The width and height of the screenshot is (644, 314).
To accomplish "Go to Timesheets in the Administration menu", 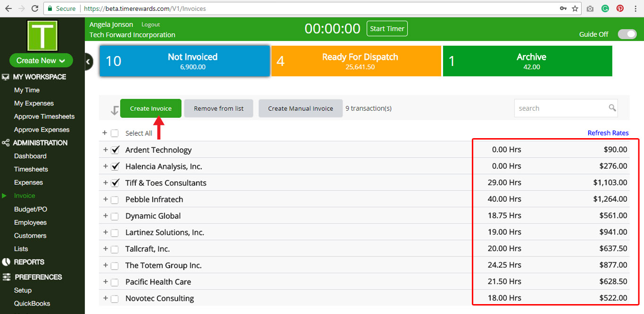I will (x=31, y=169).
